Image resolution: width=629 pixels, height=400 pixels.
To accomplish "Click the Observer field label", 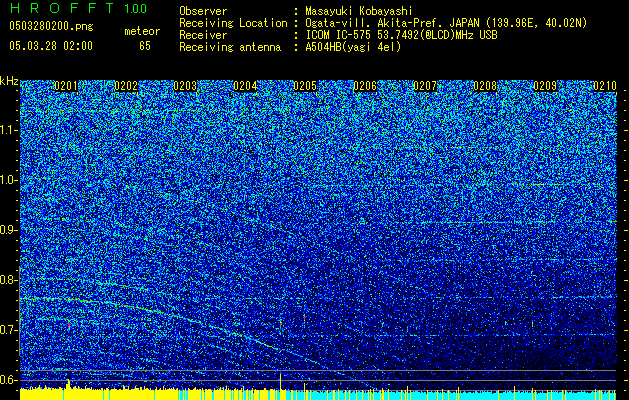I will point(203,11).
